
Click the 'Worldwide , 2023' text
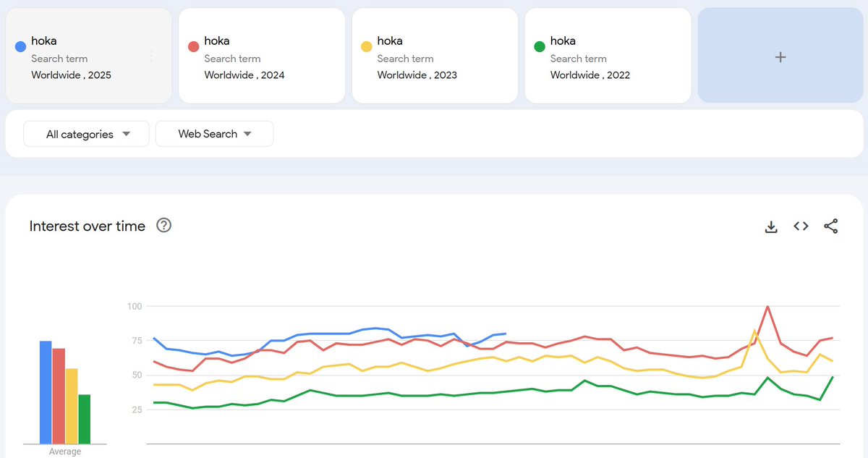tap(417, 75)
